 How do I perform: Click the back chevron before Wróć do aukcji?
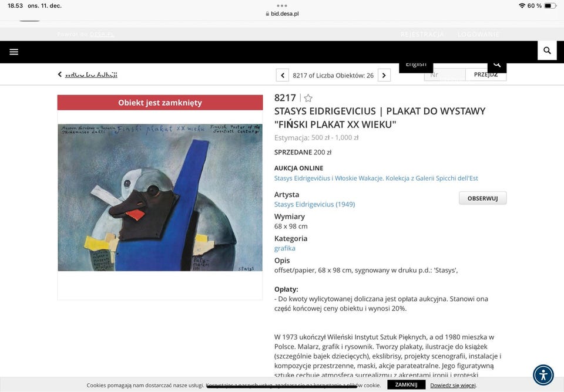pos(60,75)
